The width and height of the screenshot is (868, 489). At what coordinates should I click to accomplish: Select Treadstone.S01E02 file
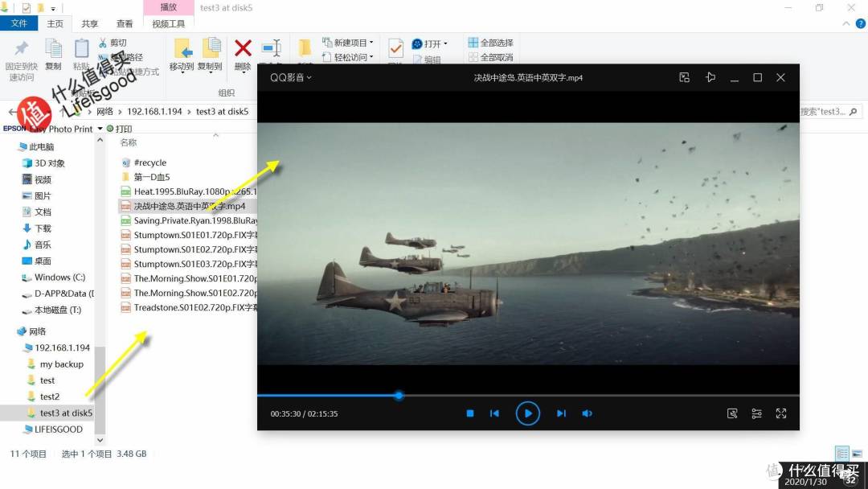pos(189,307)
